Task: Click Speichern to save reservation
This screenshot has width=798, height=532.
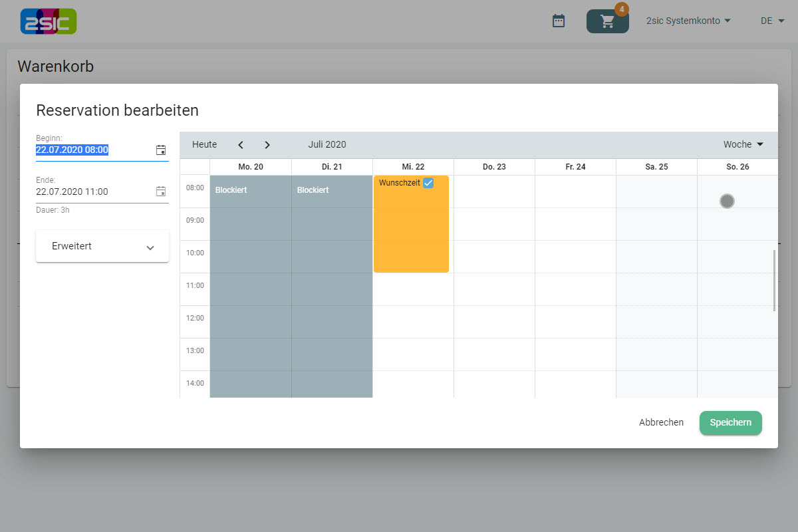Action: pos(730,423)
